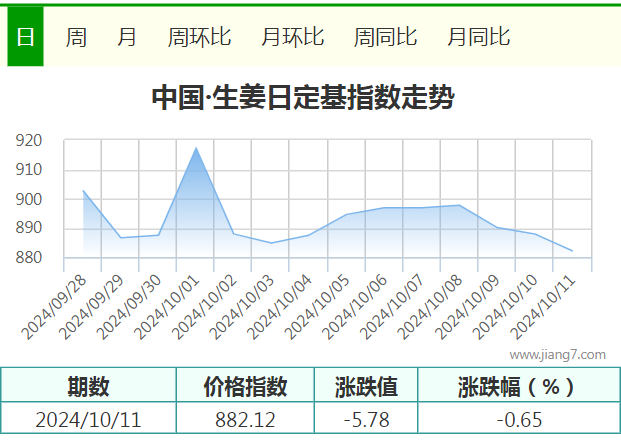Open the 周同比 tab
This screenshot has width=621, height=440.
[x=385, y=37]
